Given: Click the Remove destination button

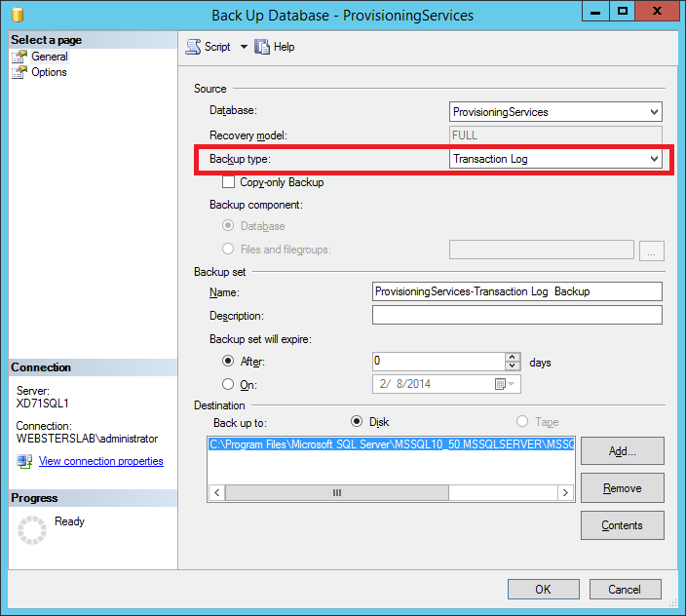Looking at the screenshot, I should (x=622, y=488).
